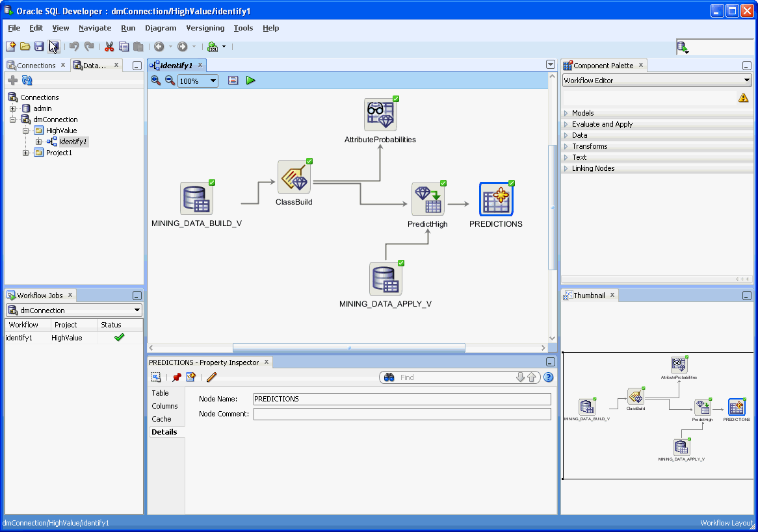Image resolution: width=758 pixels, height=532 pixels.
Task: Zoom in on the workflow canvas
Action: (x=156, y=81)
